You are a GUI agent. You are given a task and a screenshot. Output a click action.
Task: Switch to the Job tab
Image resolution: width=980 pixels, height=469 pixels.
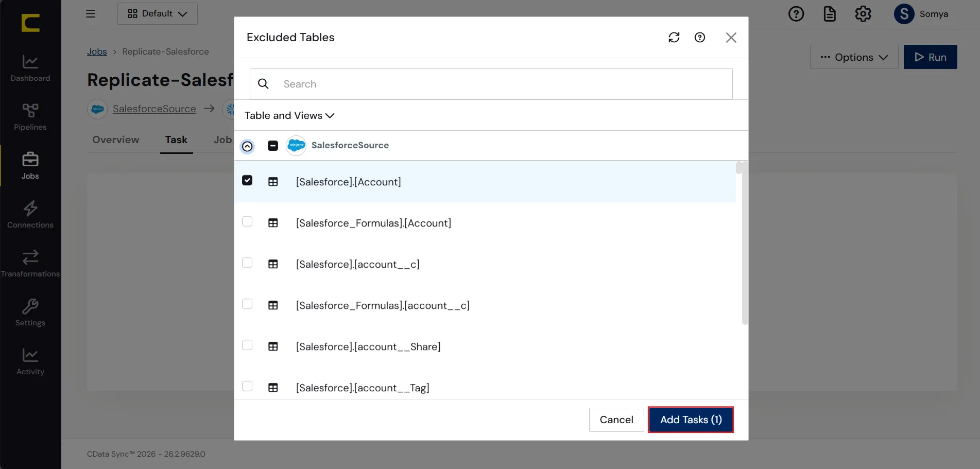click(223, 140)
